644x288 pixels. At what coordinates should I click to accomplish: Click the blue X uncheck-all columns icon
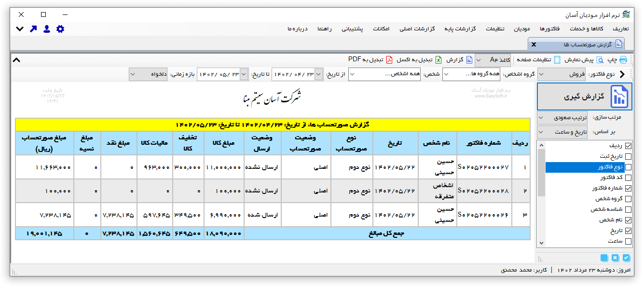coord(615,258)
